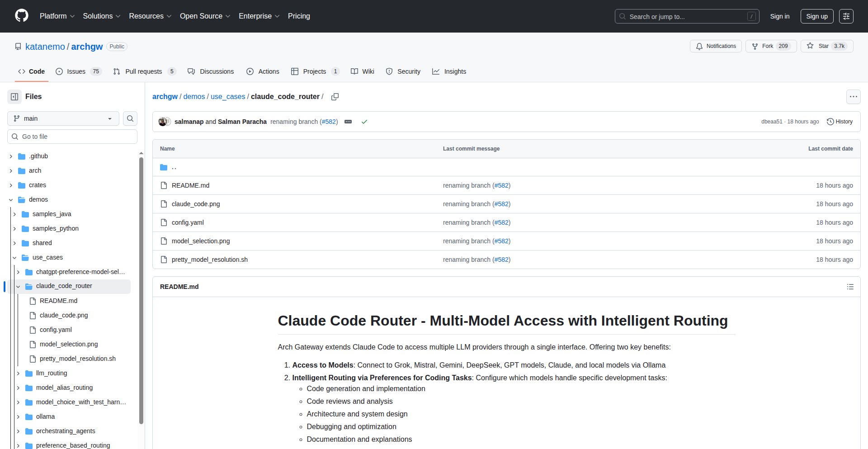
Task: Expand the llm_routing folder in tree
Action: point(18,373)
